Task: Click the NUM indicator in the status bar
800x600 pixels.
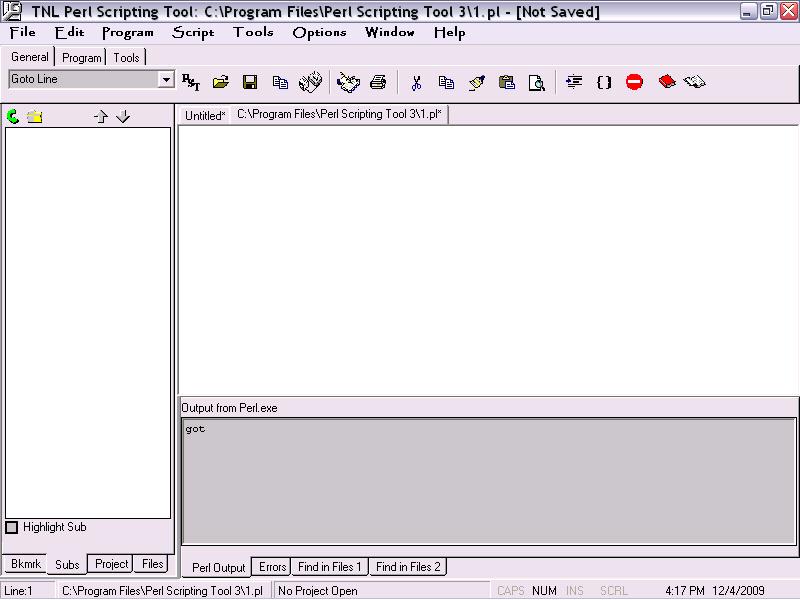Action: click(544, 591)
